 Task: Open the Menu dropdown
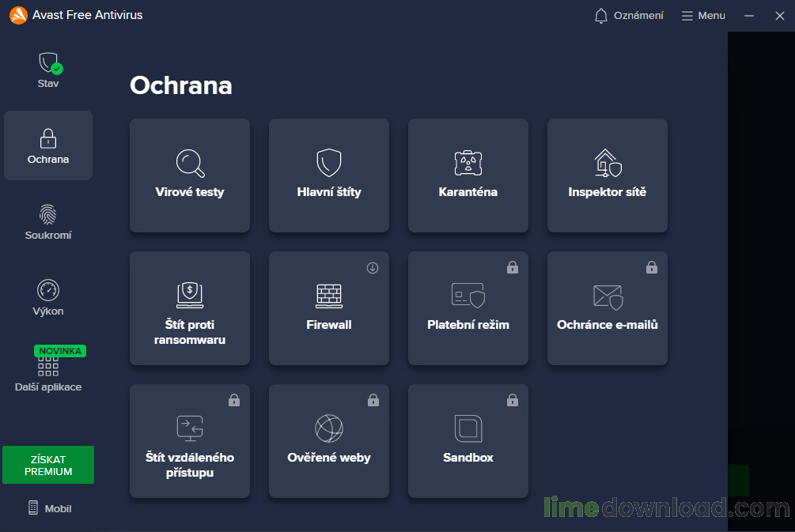pyautogui.click(x=702, y=15)
